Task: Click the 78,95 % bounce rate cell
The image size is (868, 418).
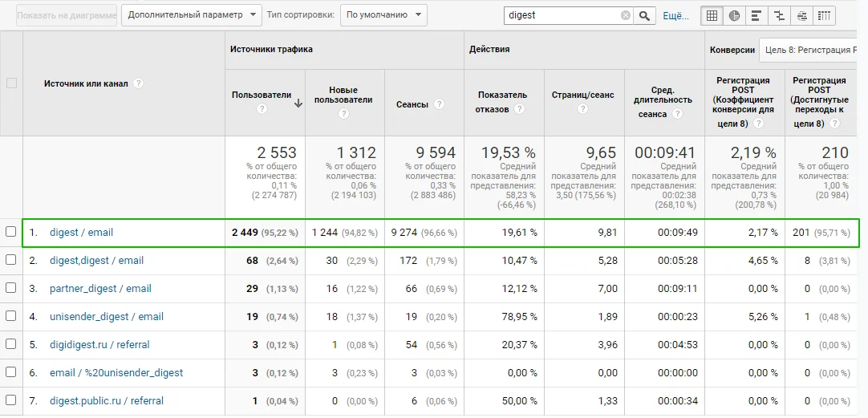Action: pos(517,317)
